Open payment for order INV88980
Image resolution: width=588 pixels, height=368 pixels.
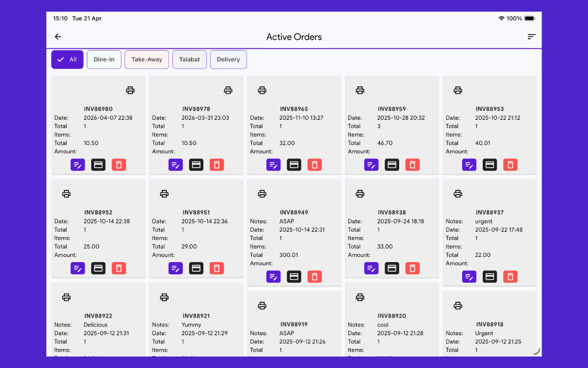(x=98, y=165)
